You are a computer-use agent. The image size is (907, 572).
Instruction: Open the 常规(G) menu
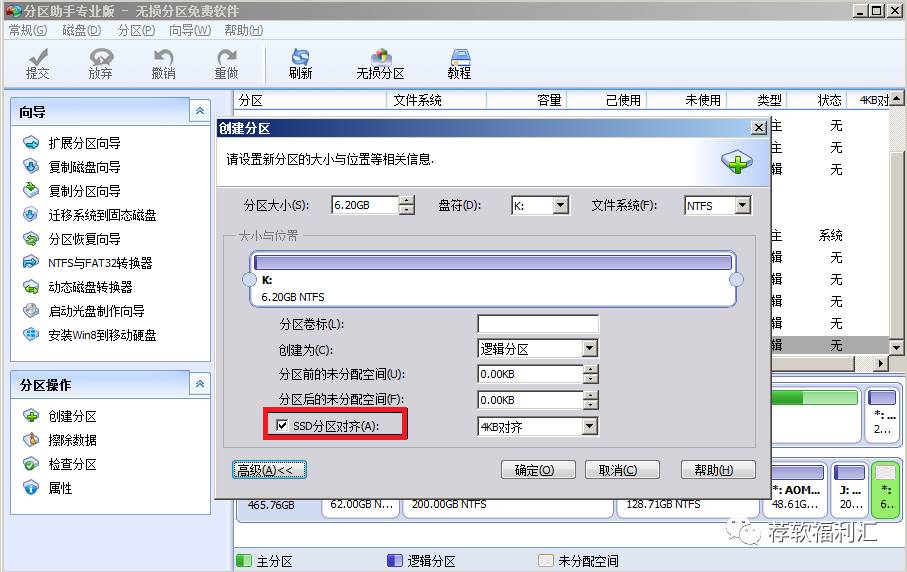[x=28, y=30]
